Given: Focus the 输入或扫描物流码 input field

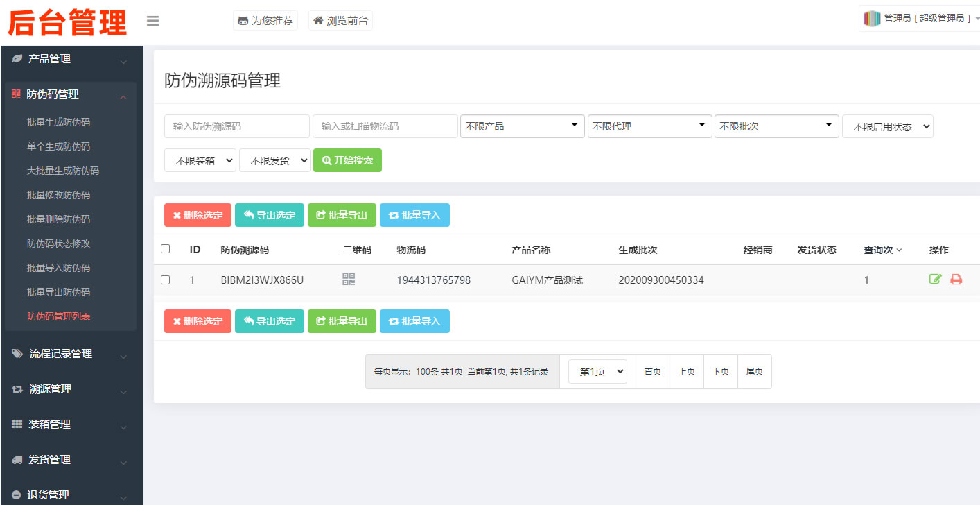Looking at the screenshot, I should pos(385,126).
